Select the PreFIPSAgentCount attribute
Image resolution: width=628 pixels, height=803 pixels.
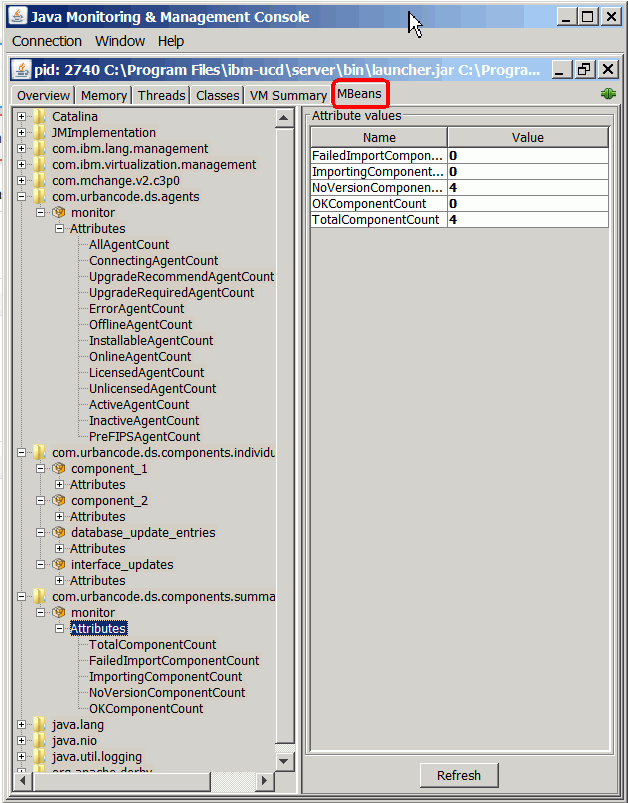coord(145,437)
